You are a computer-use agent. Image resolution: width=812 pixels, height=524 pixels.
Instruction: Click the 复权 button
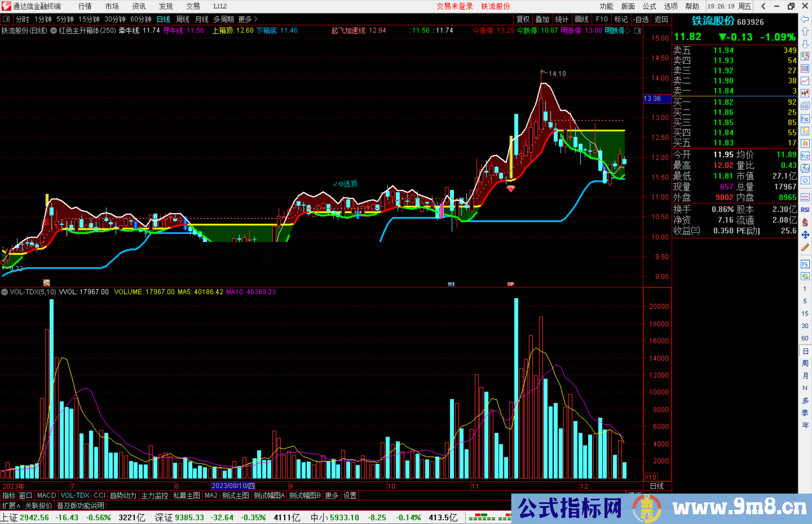(523, 19)
